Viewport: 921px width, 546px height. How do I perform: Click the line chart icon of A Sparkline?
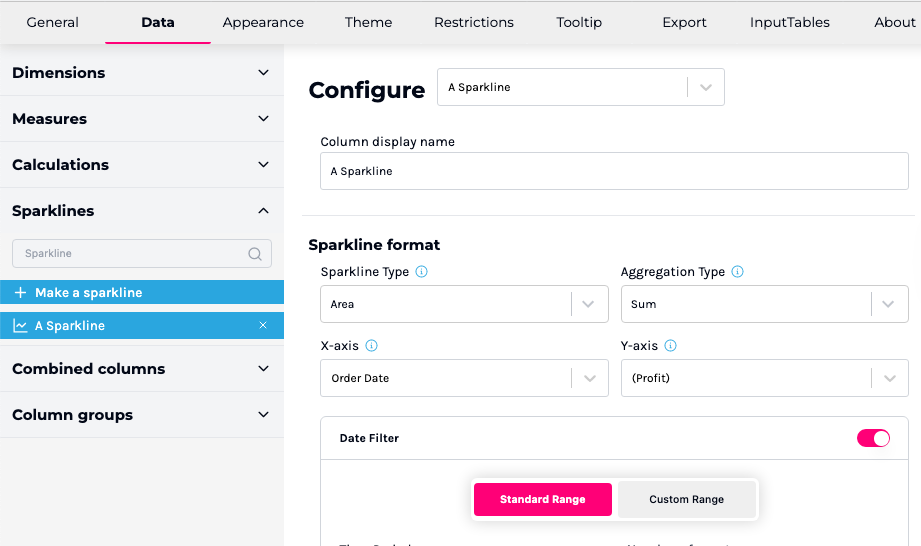click(20, 326)
